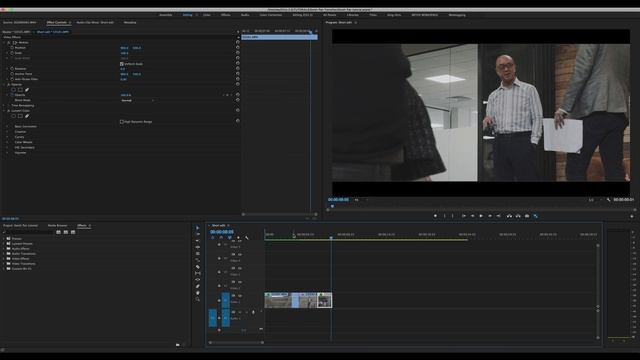
Task: Open Program monitor Button Editor plus
Action: (x=631, y=216)
